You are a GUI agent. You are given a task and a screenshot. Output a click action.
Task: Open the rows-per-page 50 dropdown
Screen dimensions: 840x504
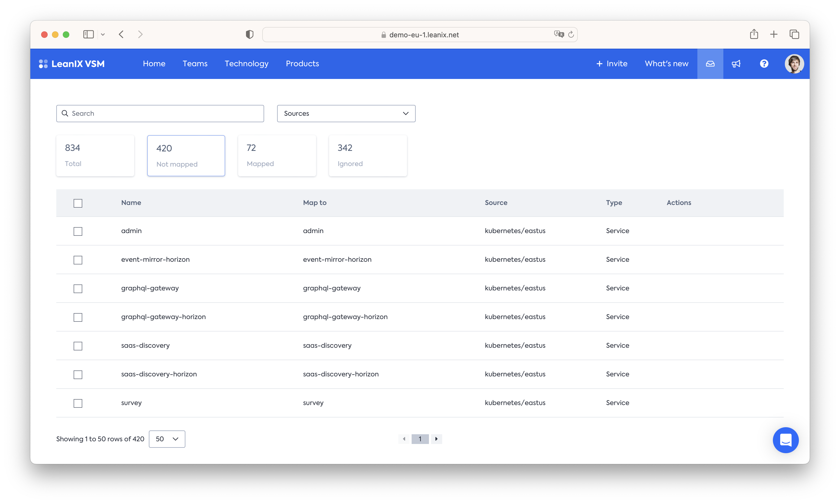(167, 439)
